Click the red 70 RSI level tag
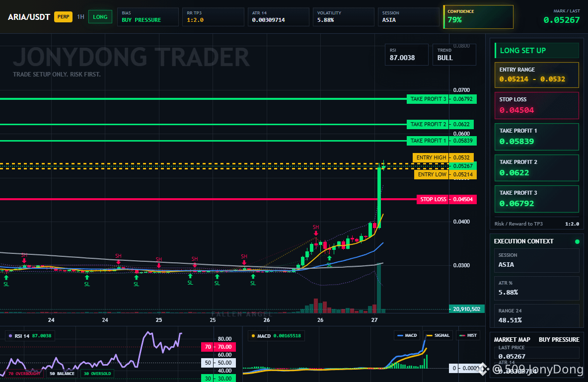This screenshot has height=382, width=588. pyautogui.click(x=219, y=347)
